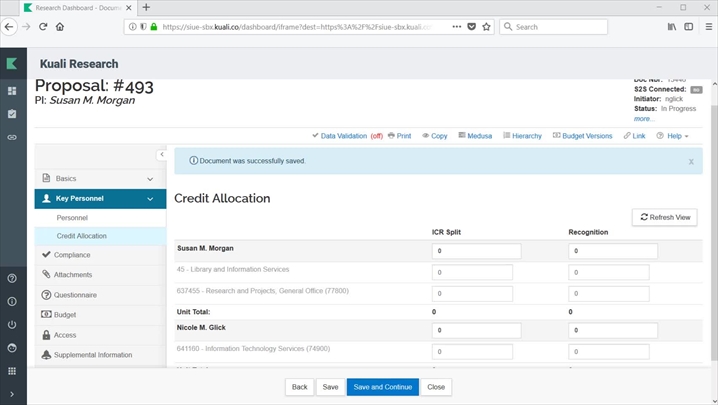The height and width of the screenshot is (405, 718).
Task: Collapse the left navigation panel arrow
Action: [x=162, y=155]
